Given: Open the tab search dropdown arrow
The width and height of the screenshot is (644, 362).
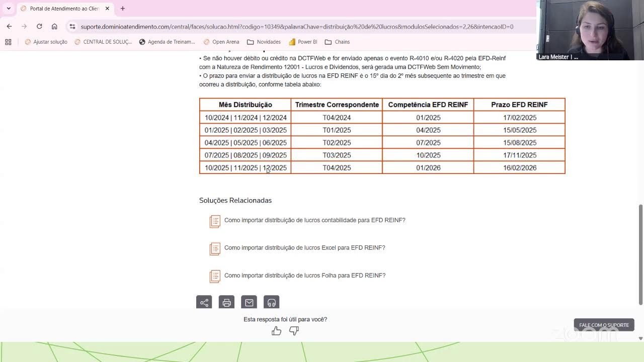Looking at the screenshot, I should point(9,9).
